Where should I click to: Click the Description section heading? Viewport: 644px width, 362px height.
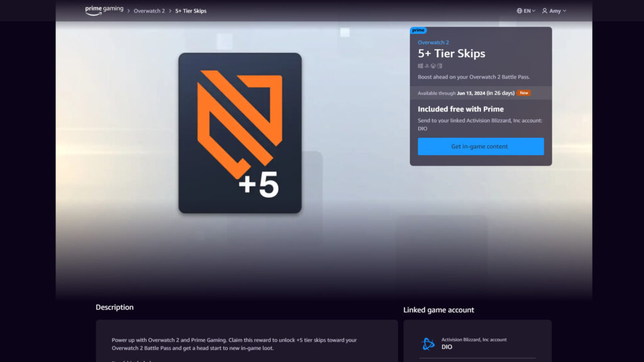(114, 307)
